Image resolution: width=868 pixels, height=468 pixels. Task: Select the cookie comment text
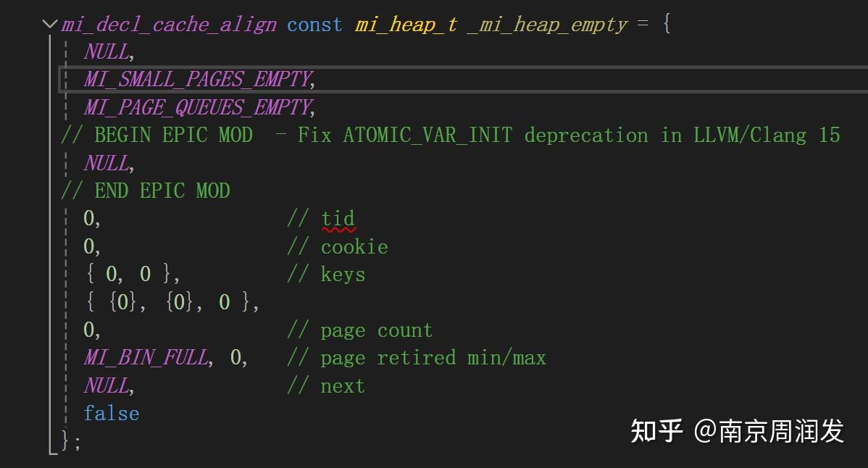point(354,246)
